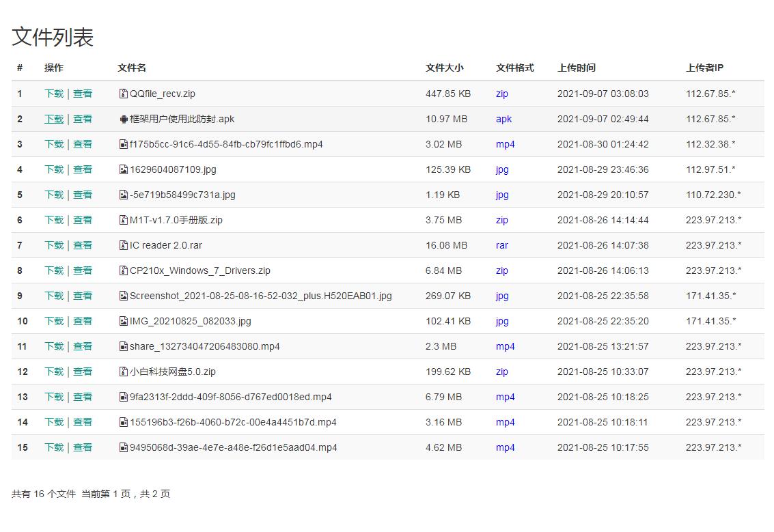Click the page summary 共有 16 个文件
Screen dimensions: 774x532
(44, 494)
